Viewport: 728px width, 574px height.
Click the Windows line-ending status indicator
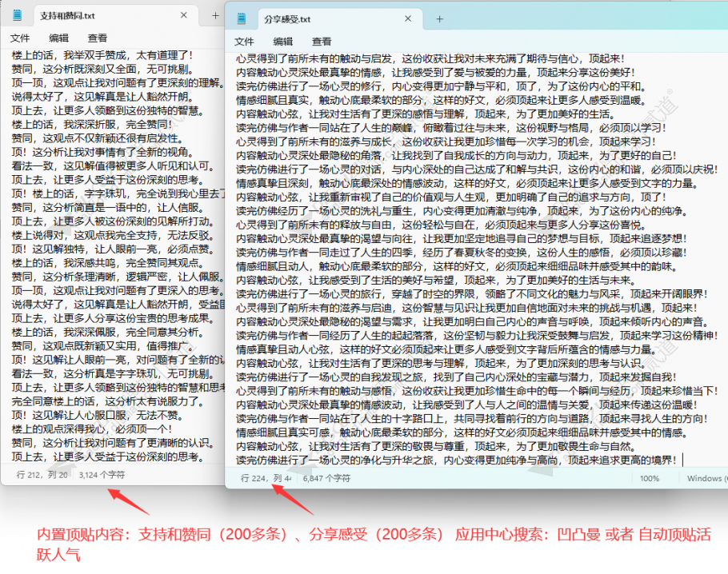pyautogui.click(x=706, y=478)
